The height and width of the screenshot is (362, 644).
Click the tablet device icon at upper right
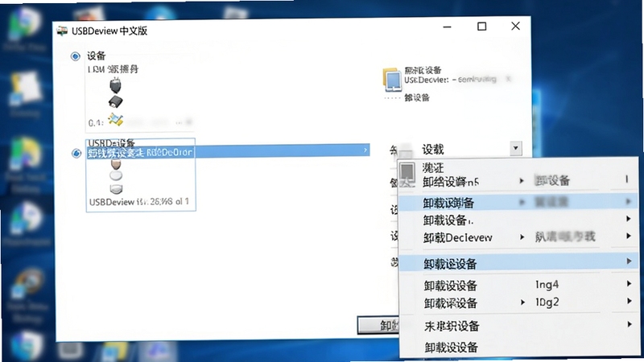click(x=392, y=80)
